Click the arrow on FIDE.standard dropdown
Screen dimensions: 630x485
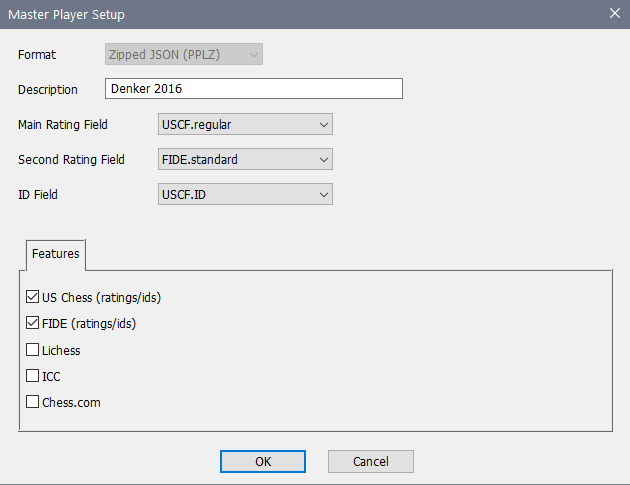[x=322, y=160]
